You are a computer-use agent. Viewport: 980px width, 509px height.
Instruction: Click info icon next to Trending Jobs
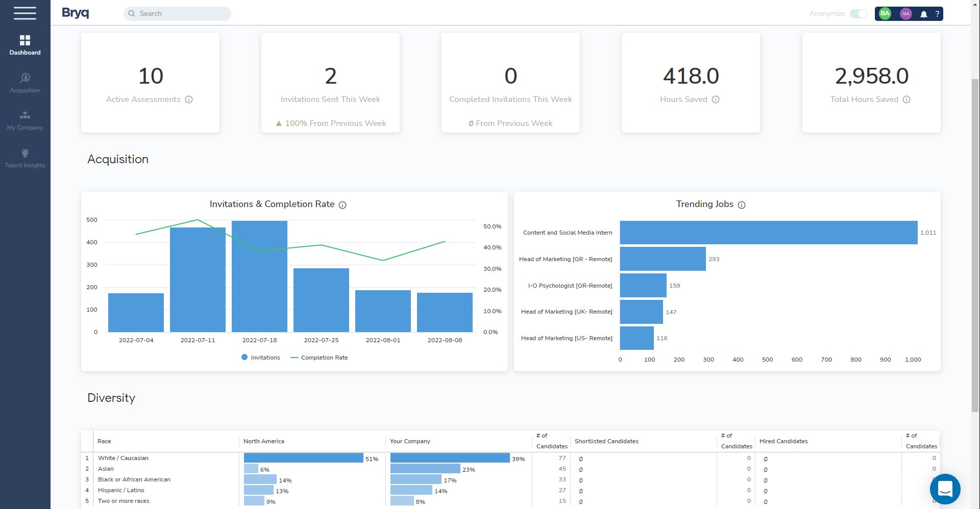[742, 205]
